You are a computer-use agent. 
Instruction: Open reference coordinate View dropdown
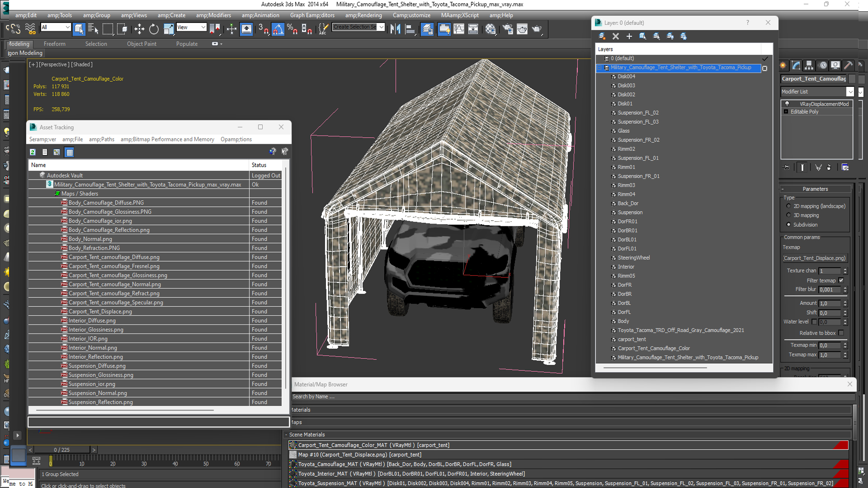click(203, 27)
